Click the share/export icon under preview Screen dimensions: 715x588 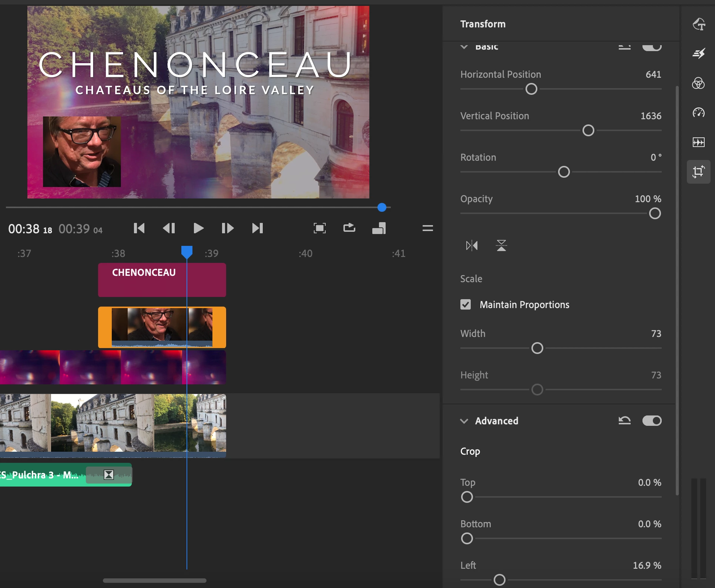(x=349, y=228)
